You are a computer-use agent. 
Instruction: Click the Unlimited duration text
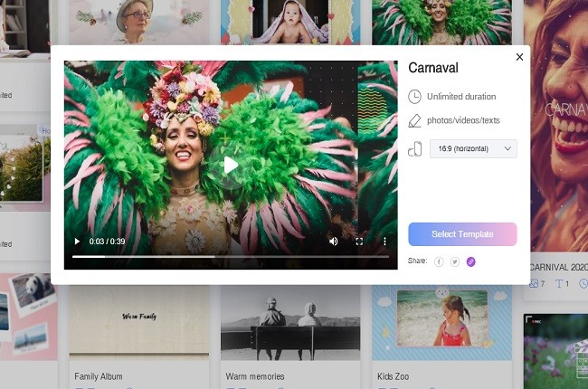pyautogui.click(x=461, y=97)
